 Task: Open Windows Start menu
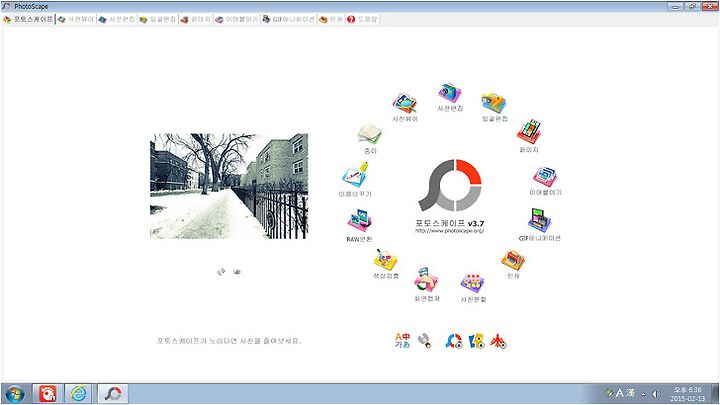(15, 394)
